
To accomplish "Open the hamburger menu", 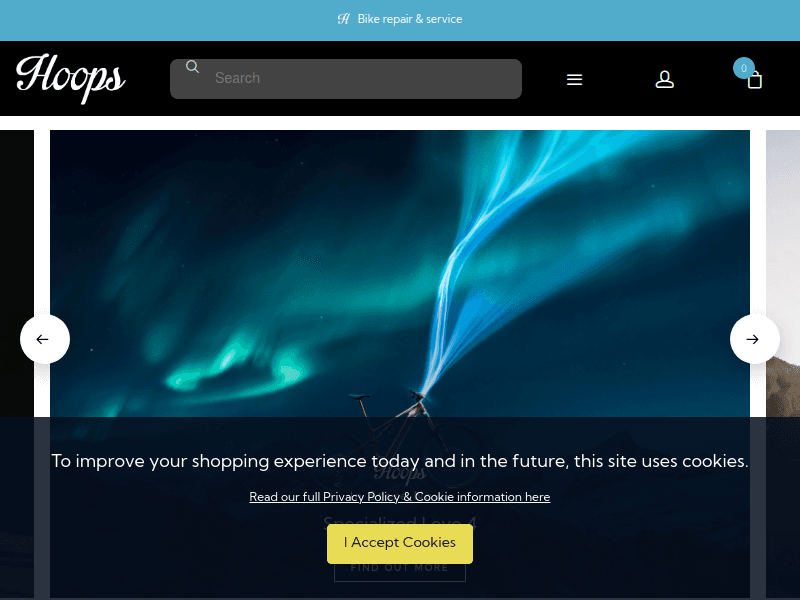I will [x=574, y=80].
